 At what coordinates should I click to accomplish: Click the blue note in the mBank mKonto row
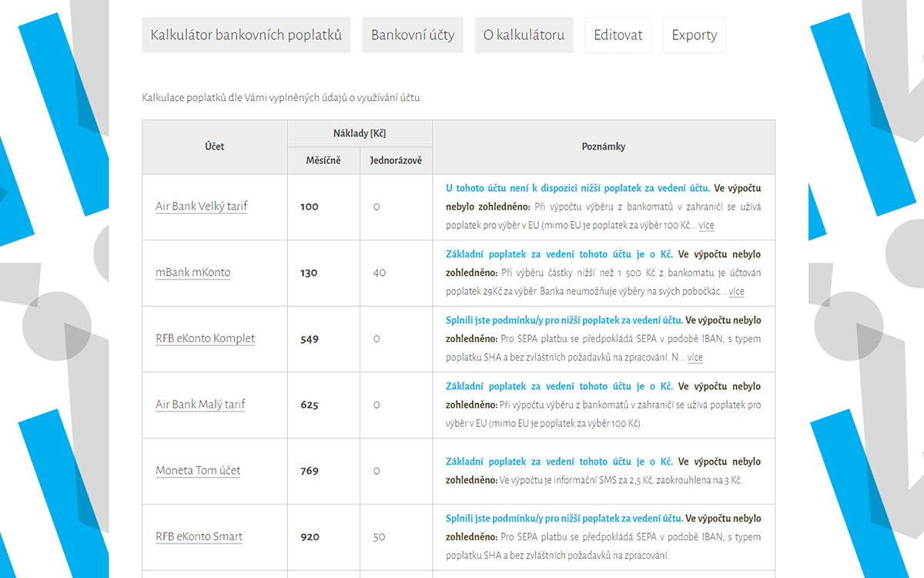[559, 254]
